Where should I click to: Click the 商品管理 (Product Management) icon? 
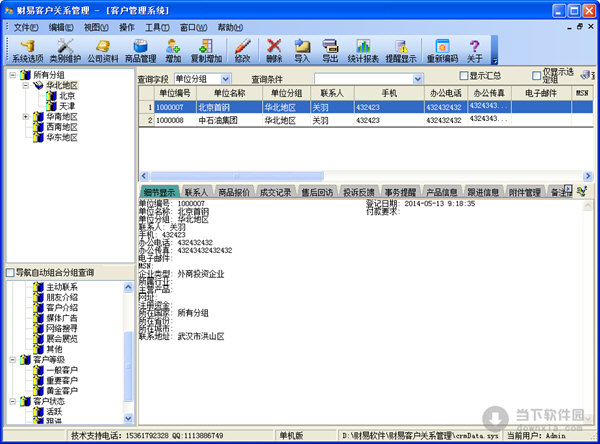coord(140,50)
